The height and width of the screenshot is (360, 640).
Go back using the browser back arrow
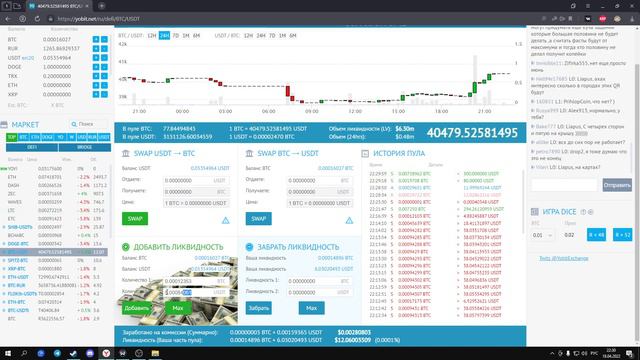coord(8,19)
